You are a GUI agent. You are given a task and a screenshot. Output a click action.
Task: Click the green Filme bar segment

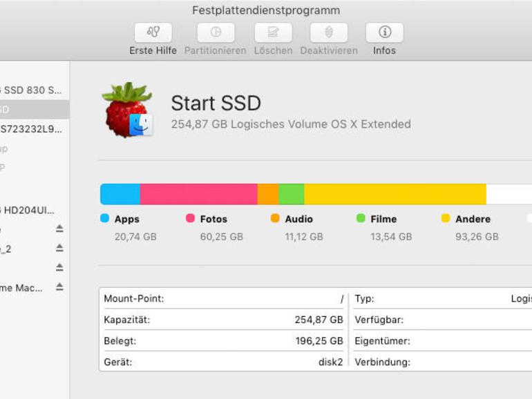click(x=292, y=194)
